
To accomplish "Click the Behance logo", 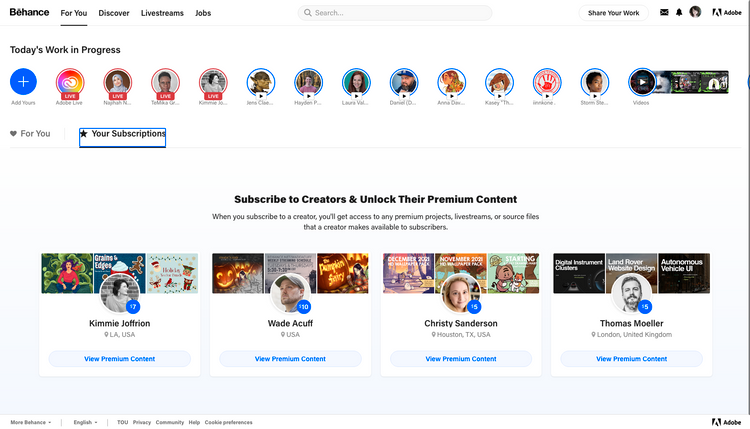I will [x=29, y=12].
